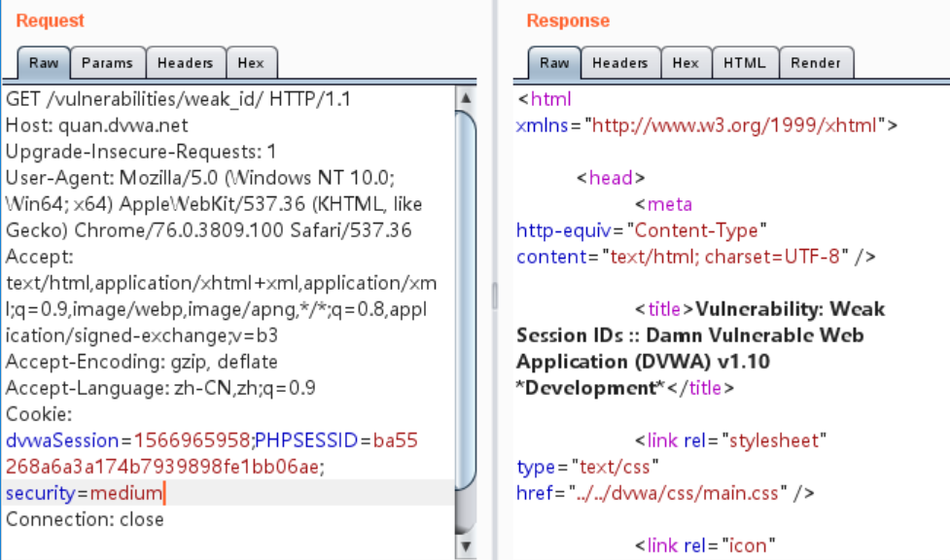
Task: Click the Chrome/76.0.3809.100 Safari text line
Action: point(208,230)
